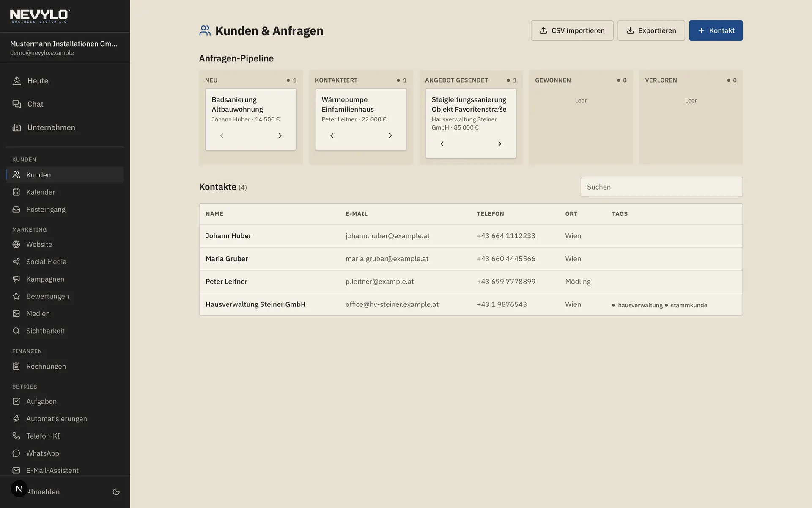The image size is (812, 508).
Task: Open Automatisierungen lightning icon
Action: point(16,418)
